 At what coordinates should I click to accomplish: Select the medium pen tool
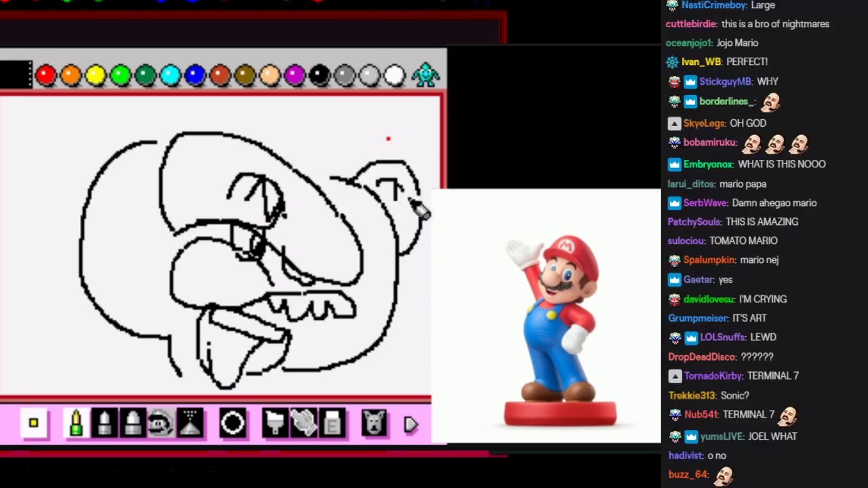click(104, 424)
